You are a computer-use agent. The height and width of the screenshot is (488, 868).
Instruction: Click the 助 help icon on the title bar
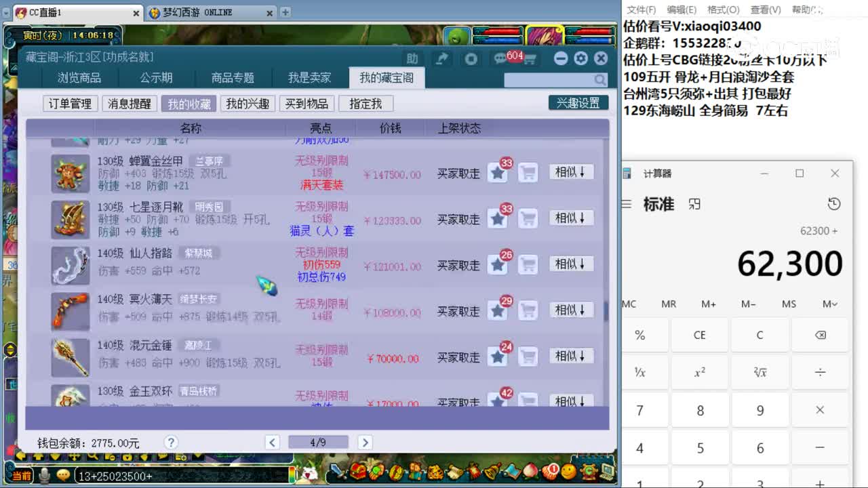[x=412, y=59]
